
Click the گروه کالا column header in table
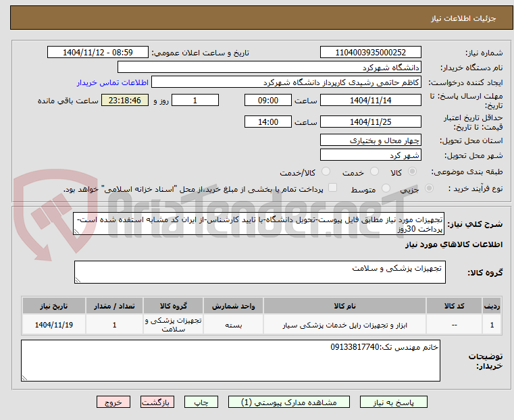[x=173, y=306]
